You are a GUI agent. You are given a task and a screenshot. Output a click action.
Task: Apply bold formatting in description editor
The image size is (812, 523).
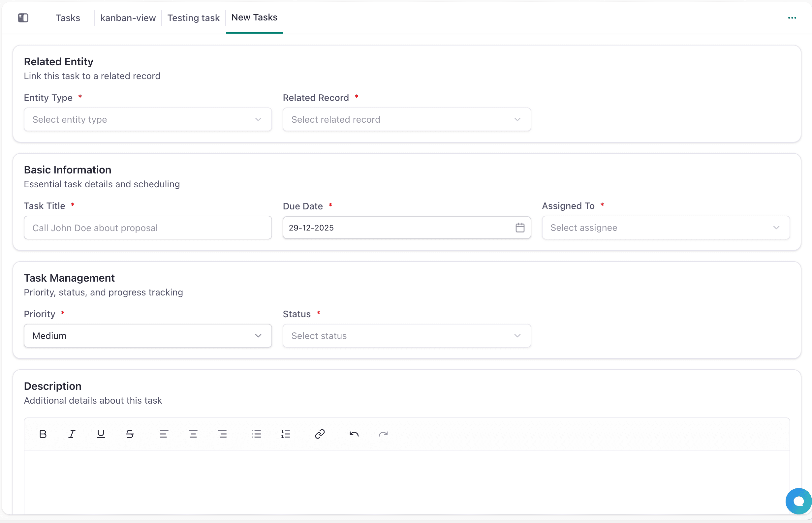pos(43,434)
